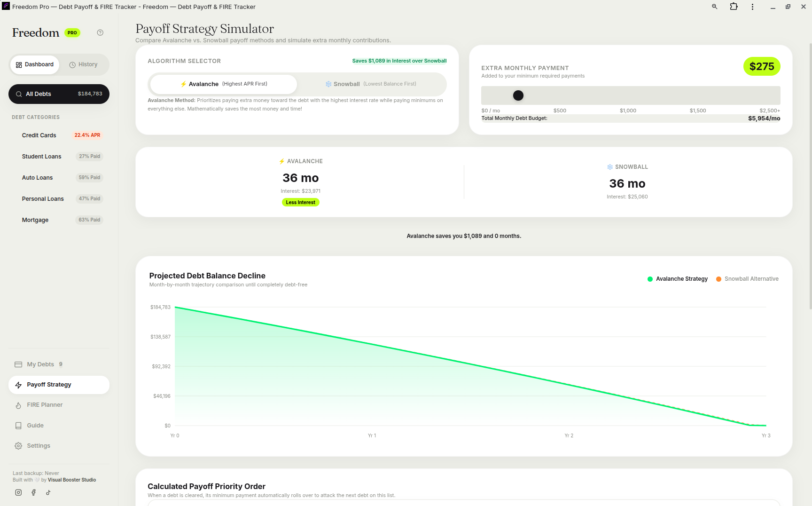
Task: Open the TikTok icon in the sidebar footer
Action: [x=48, y=492]
